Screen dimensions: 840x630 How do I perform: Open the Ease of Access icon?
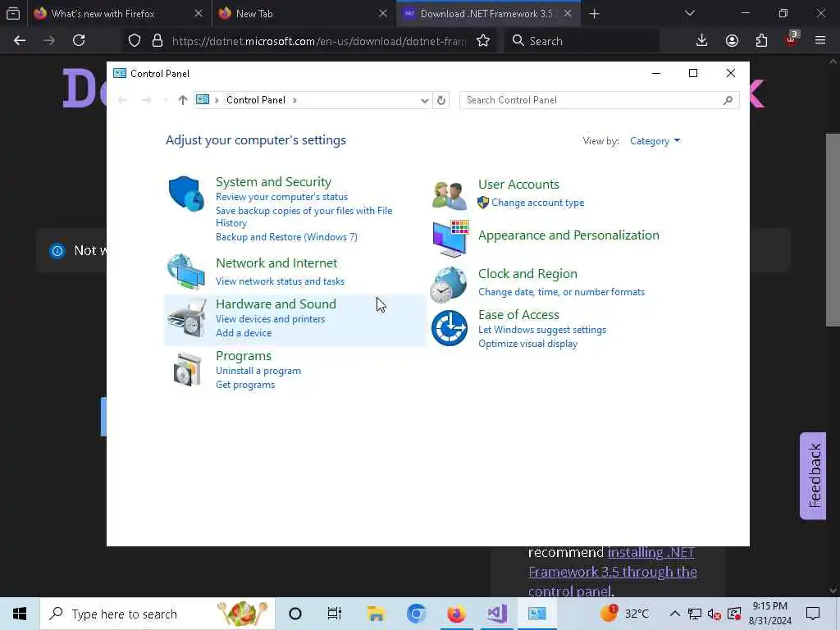pos(450,328)
